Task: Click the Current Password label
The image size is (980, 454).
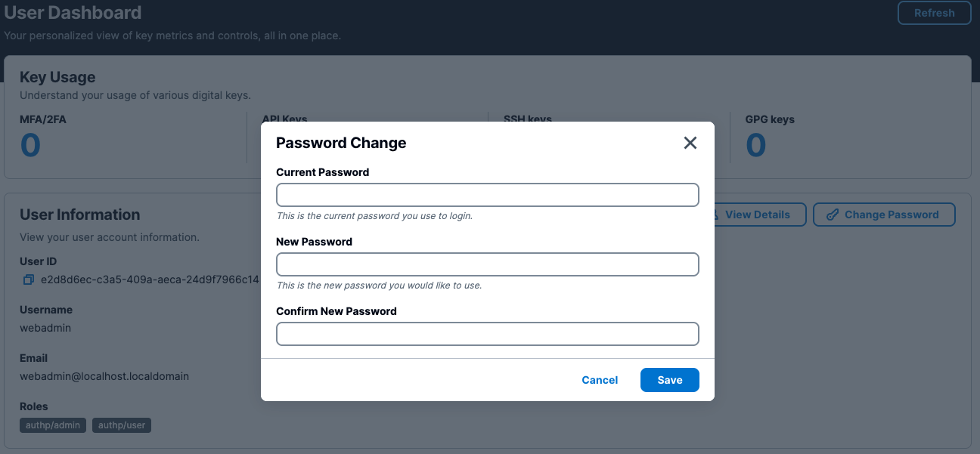Action: 323,172
